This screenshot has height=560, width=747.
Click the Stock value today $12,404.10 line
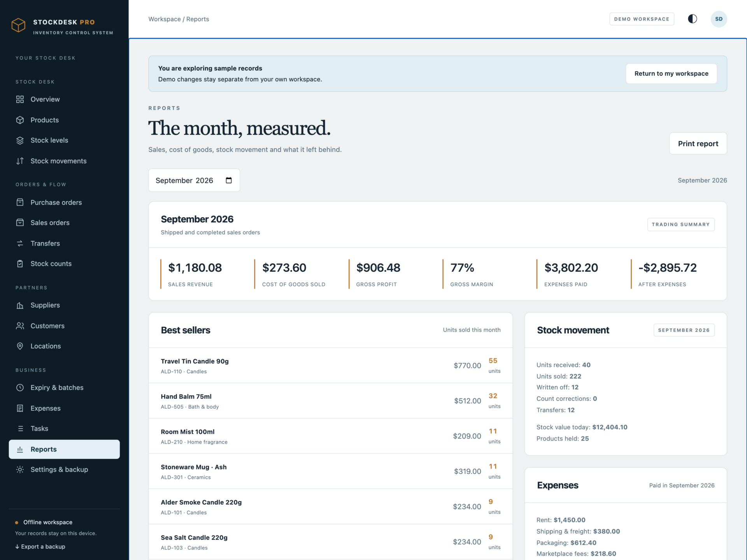tap(582, 427)
